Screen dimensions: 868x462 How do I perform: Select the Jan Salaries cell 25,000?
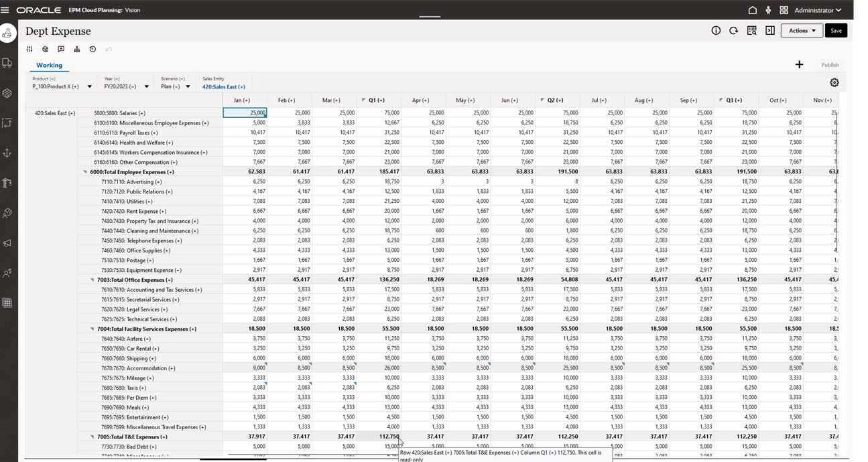245,113
